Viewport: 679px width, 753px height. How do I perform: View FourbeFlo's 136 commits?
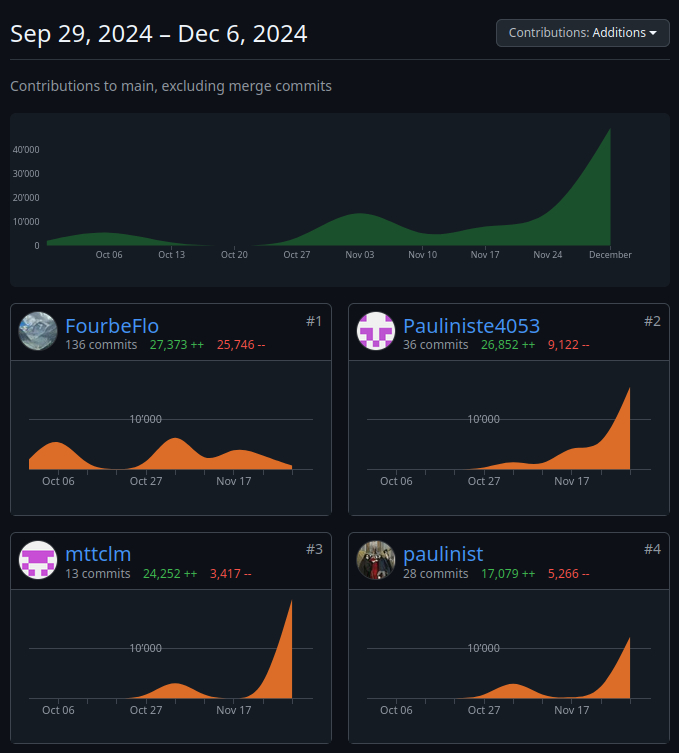tap(101, 345)
